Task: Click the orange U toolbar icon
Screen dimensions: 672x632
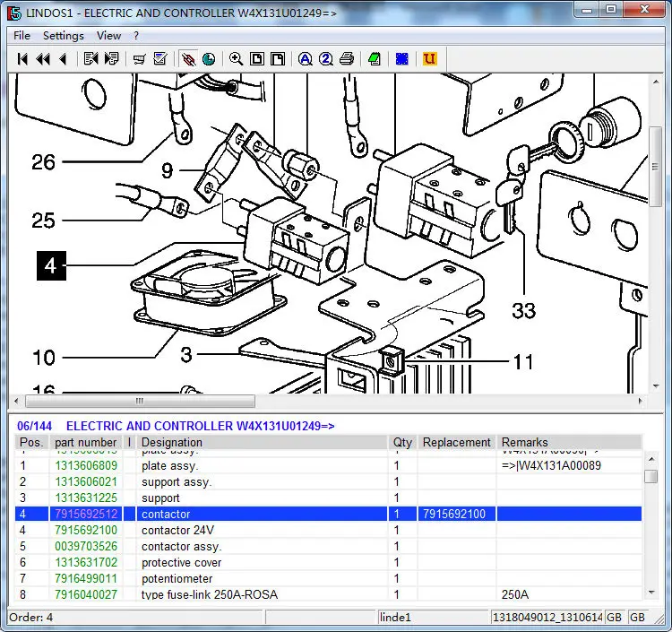Action: (429, 59)
